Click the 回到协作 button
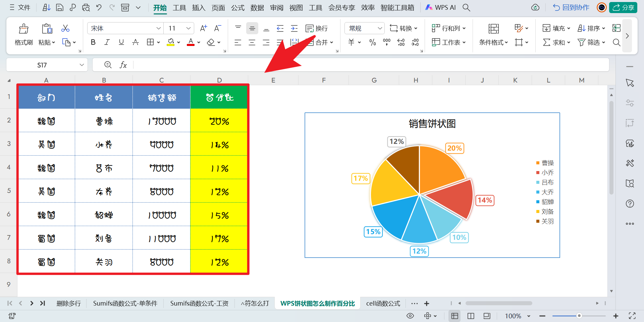This screenshot has height=322, width=644. [571, 7]
